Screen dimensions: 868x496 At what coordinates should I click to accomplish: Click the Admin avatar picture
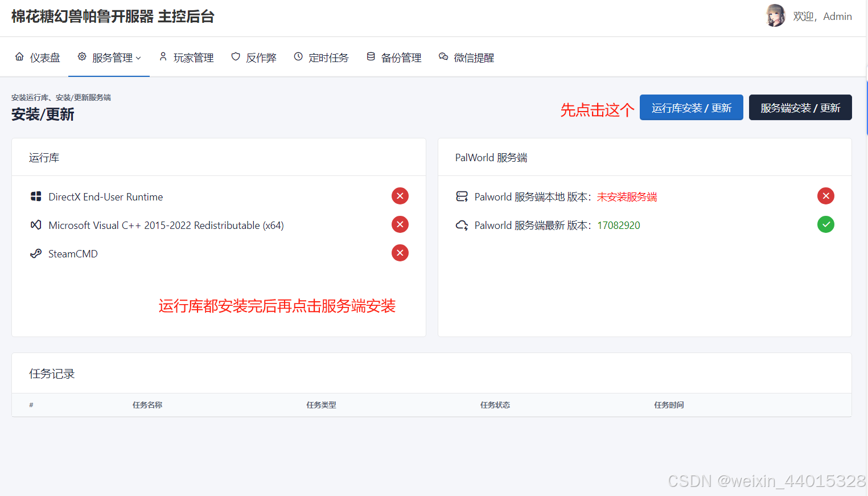coord(775,16)
